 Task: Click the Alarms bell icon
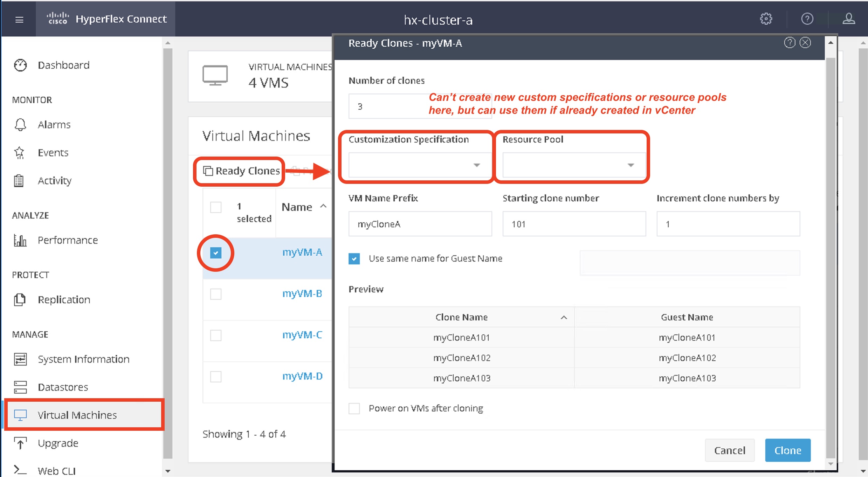click(x=20, y=125)
